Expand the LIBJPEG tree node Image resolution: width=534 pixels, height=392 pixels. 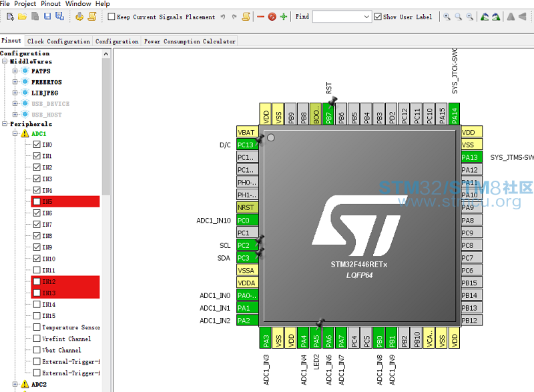tap(15, 93)
